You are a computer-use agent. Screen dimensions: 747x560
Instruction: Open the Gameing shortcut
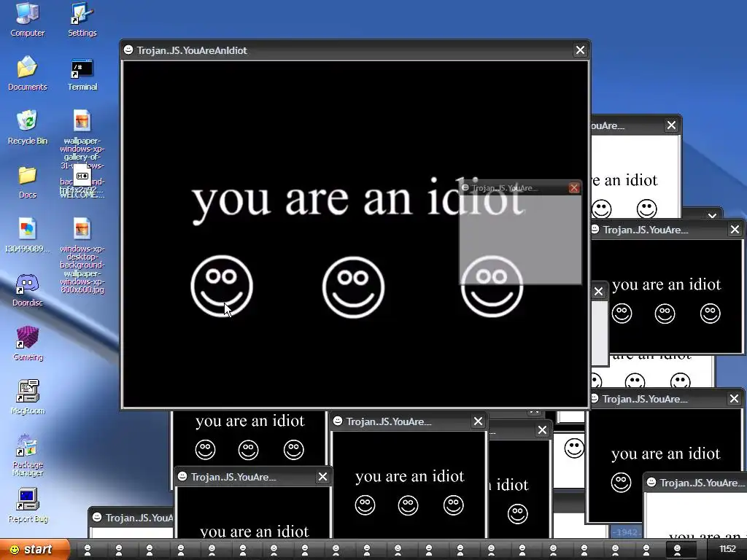[x=28, y=343]
